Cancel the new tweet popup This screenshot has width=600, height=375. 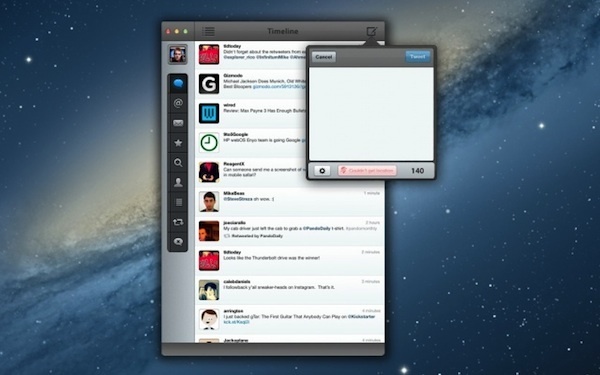324,57
